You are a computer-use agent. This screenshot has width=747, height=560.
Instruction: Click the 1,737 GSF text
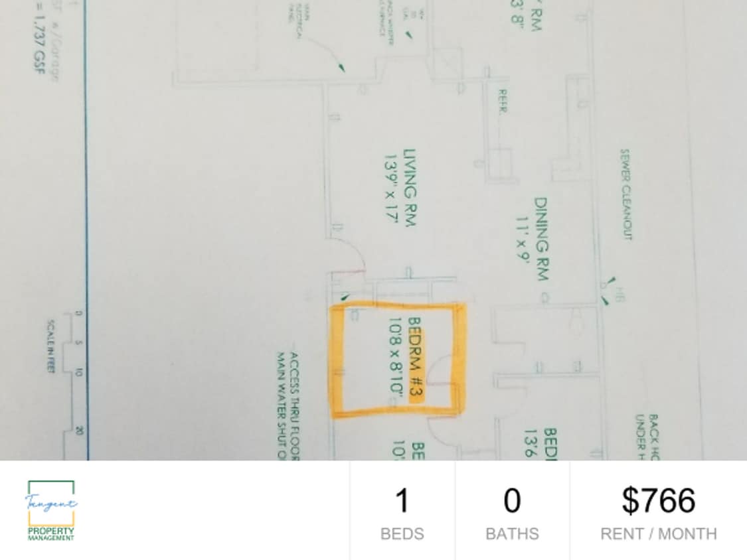point(39,44)
